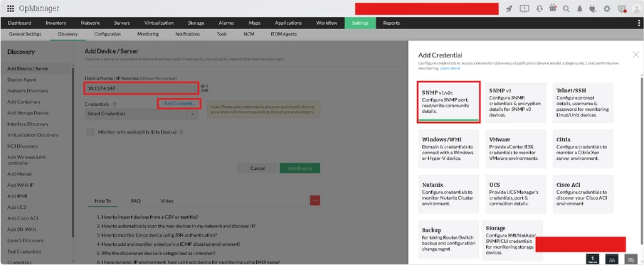
Task: Click the headset support icon
Action: pyautogui.click(x=539, y=9)
